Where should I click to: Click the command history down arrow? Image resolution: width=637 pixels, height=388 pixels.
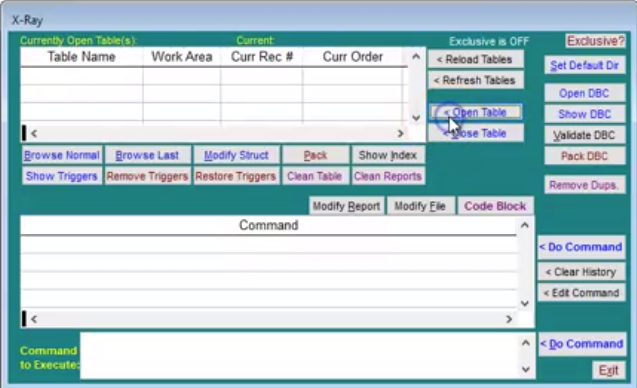coord(524,303)
